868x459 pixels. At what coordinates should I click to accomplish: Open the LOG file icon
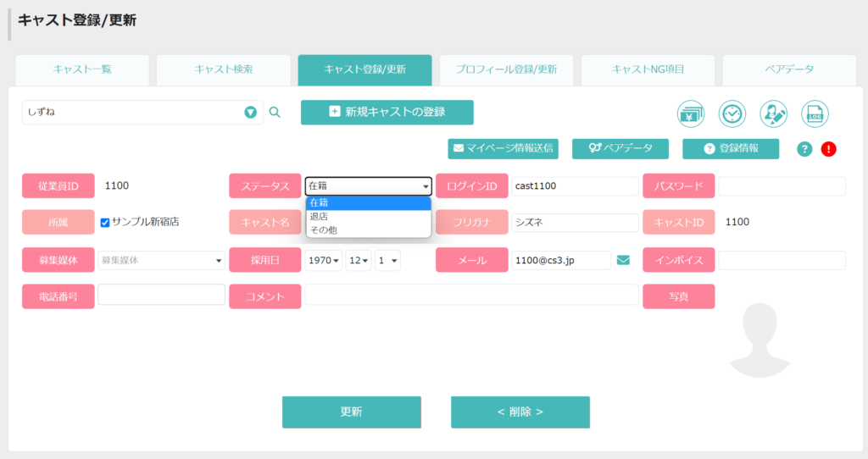point(815,114)
